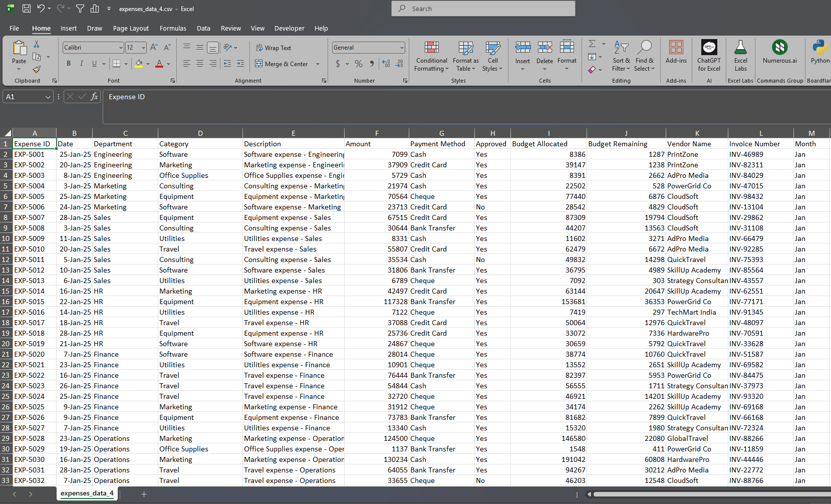Image resolution: width=831 pixels, height=504 pixels.
Task: Toggle Bold formatting
Action: point(69,64)
